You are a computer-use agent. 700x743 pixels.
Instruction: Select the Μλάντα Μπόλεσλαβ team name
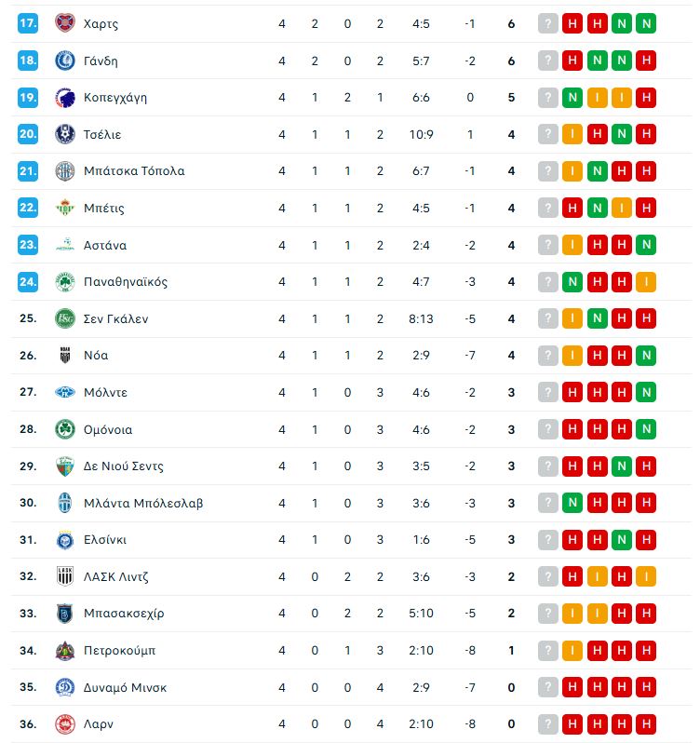(143, 503)
